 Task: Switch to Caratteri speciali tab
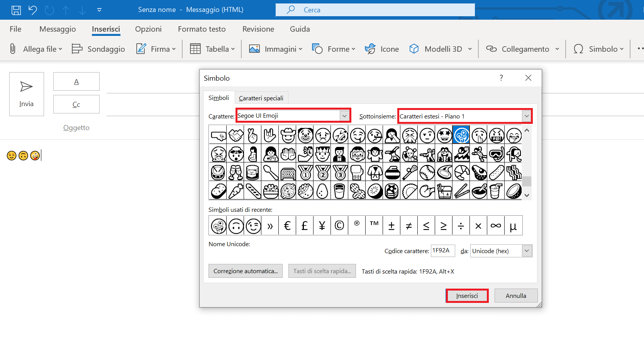(x=261, y=98)
